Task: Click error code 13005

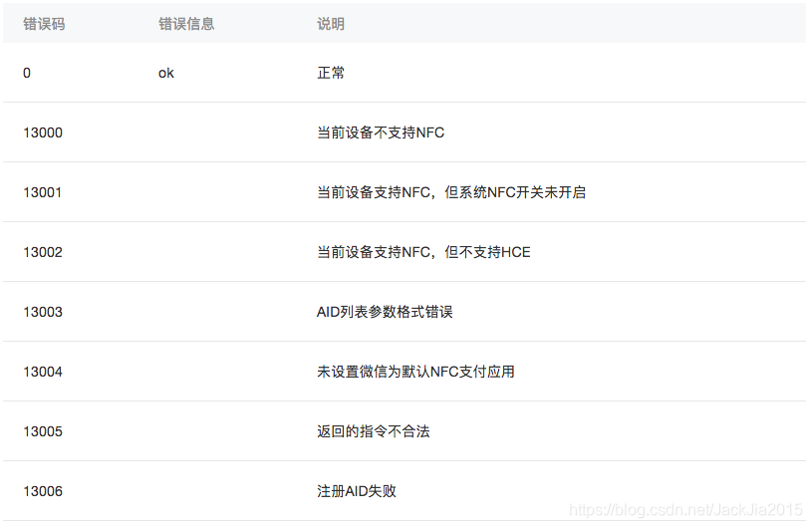Action: pos(43,431)
